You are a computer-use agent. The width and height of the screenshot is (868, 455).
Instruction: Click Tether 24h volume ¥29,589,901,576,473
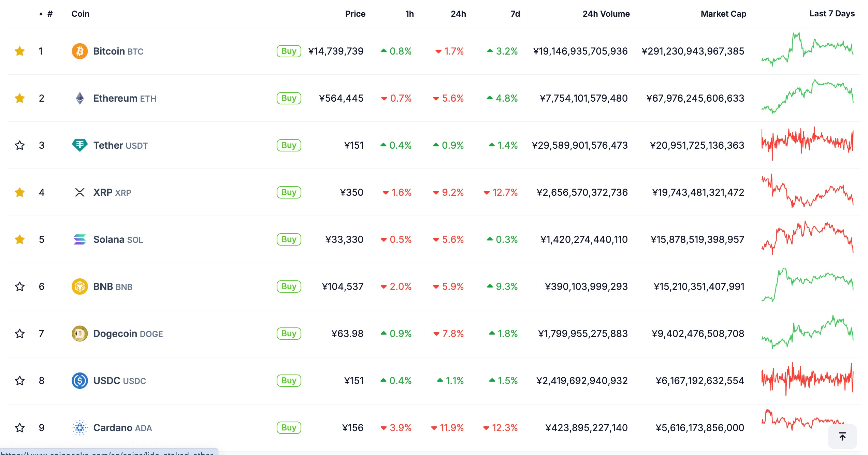(580, 145)
